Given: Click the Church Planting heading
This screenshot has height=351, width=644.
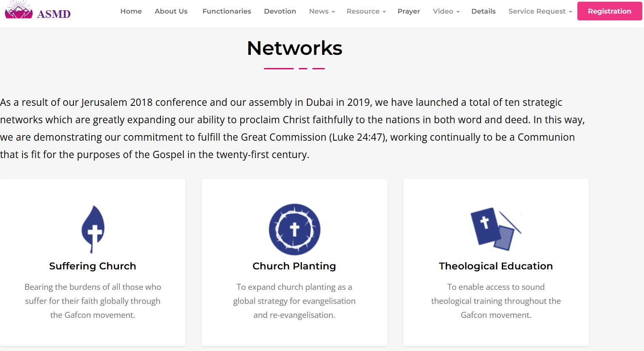Looking at the screenshot, I should (x=294, y=266).
